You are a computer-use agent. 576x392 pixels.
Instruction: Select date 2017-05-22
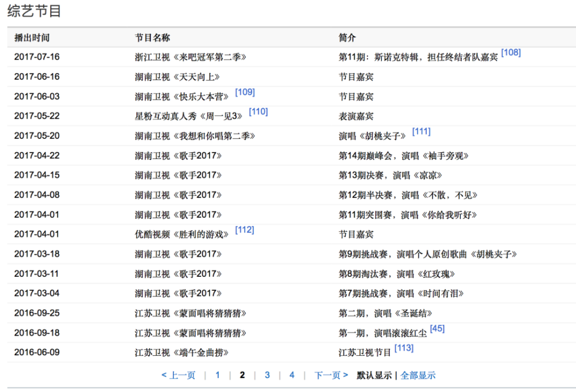pyautogui.click(x=37, y=116)
